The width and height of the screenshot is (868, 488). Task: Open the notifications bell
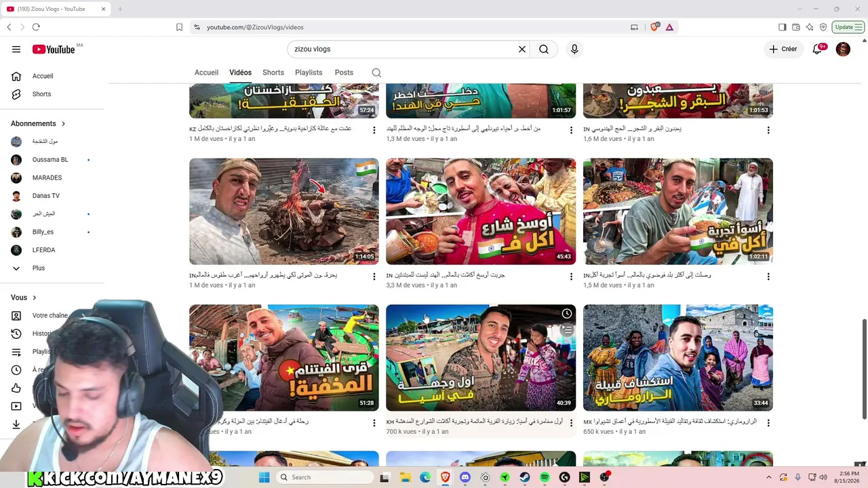tap(818, 49)
